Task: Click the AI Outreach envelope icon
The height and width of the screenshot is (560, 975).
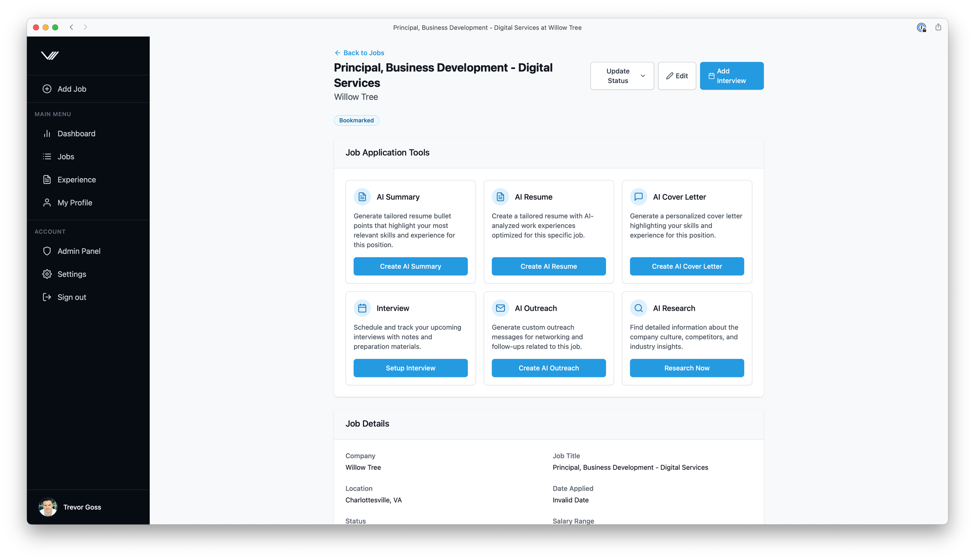Action: tap(500, 308)
